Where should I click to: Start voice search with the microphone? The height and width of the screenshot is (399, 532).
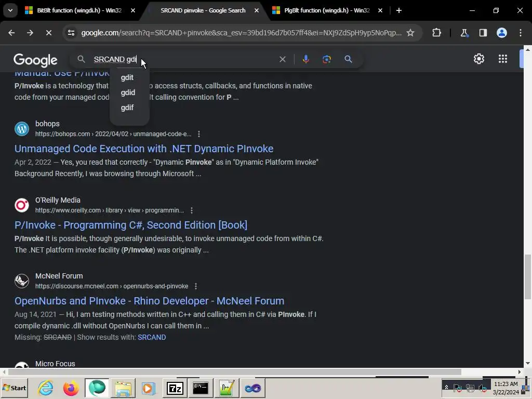pyautogui.click(x=305, y=59)
